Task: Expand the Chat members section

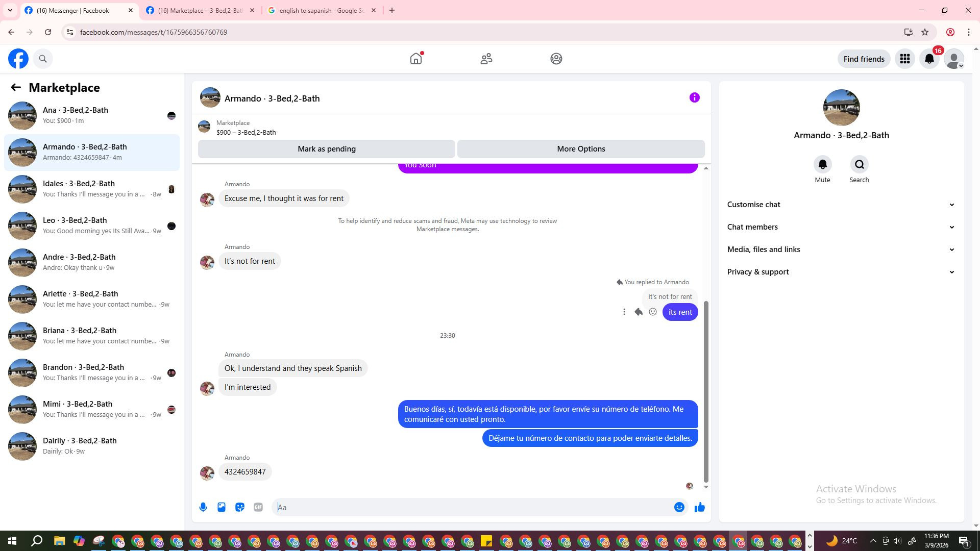Action: (x=841, y=227)
